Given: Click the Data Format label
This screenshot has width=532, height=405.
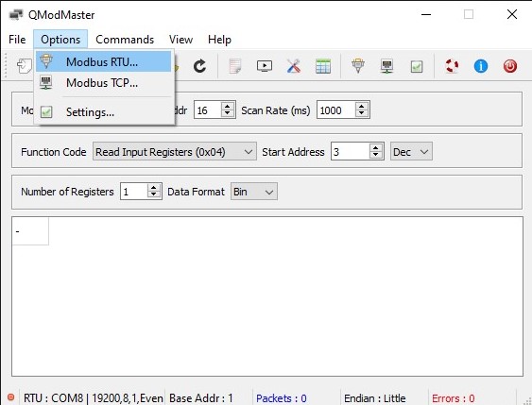Looking at the screenshot, I should [196, 192].
